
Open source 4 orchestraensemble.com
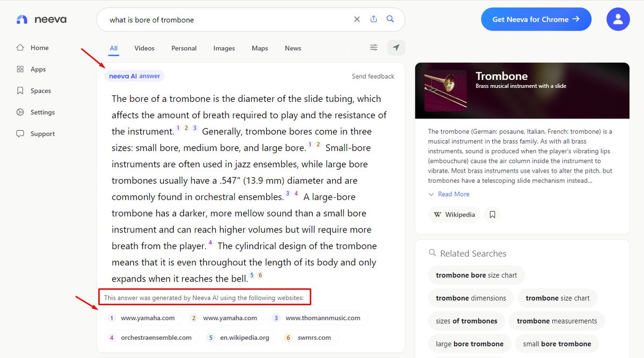coord(152,338)
